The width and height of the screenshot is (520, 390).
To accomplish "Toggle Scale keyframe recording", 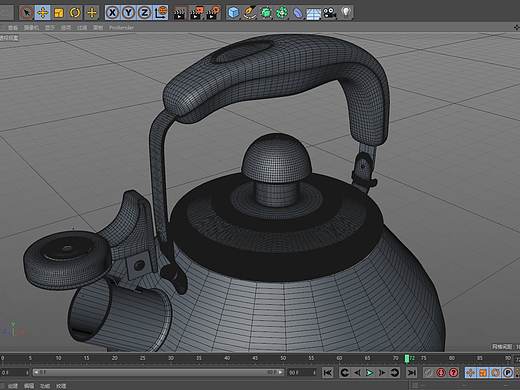I will (483, 372).
